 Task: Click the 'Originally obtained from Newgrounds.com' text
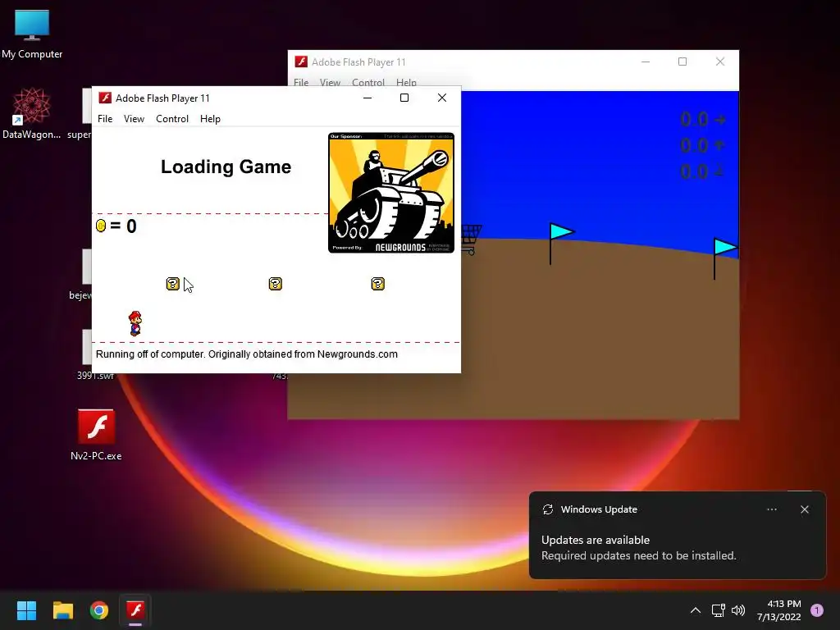303,354
